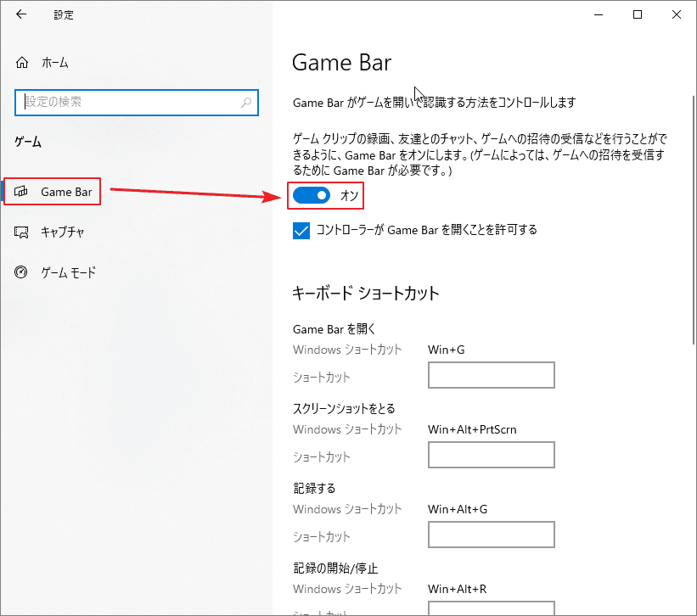Click the search magnifier in 設定の検索
Image resolution: width=697 pixels, height=616 pixels.
coord(247,102)
